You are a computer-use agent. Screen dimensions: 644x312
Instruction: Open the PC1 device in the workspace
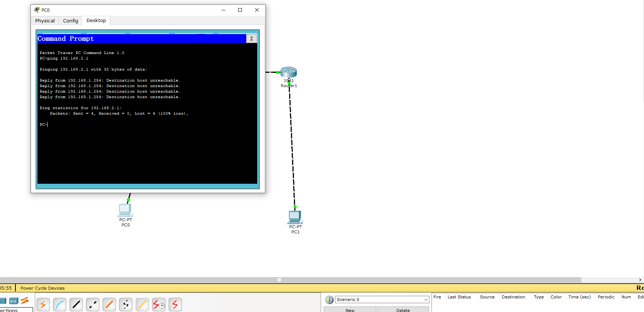295,217
